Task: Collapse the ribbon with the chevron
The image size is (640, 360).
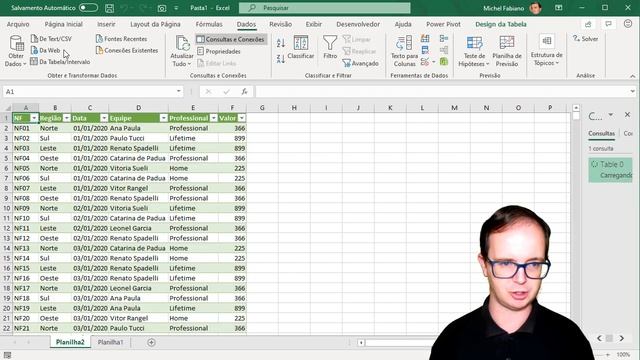Action: (632, 76)
